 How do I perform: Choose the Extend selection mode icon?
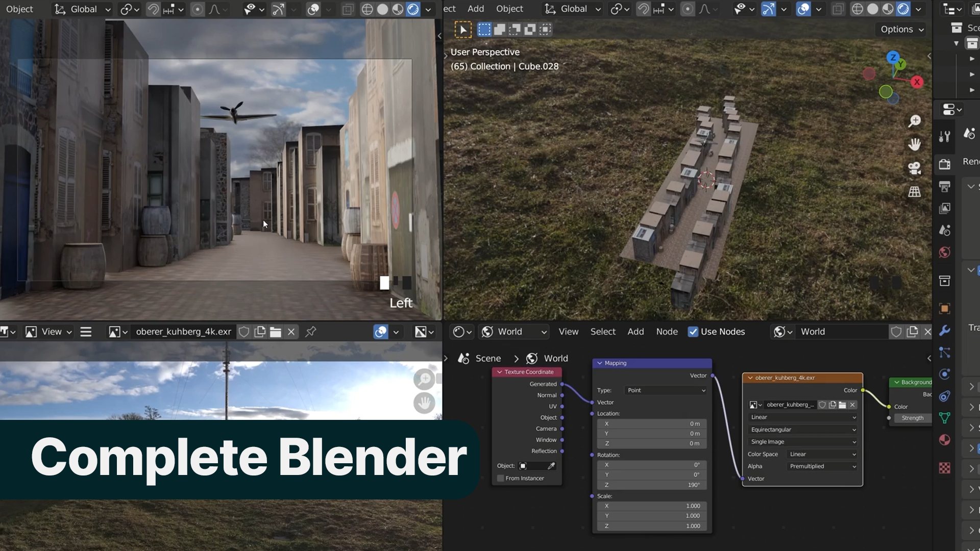click(x=499, y=30)
